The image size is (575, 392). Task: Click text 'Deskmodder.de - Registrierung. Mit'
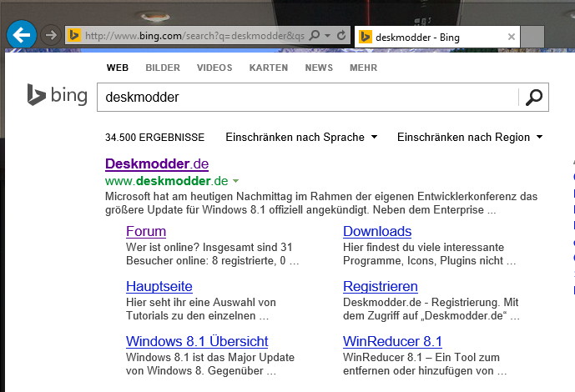pos(431,302)
